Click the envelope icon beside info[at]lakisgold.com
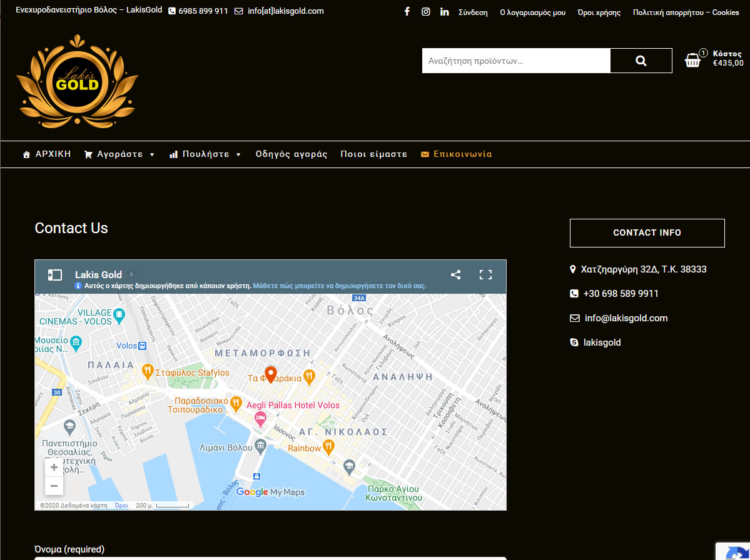The width and height of the screenshot is (750, 560). [239, 11]
